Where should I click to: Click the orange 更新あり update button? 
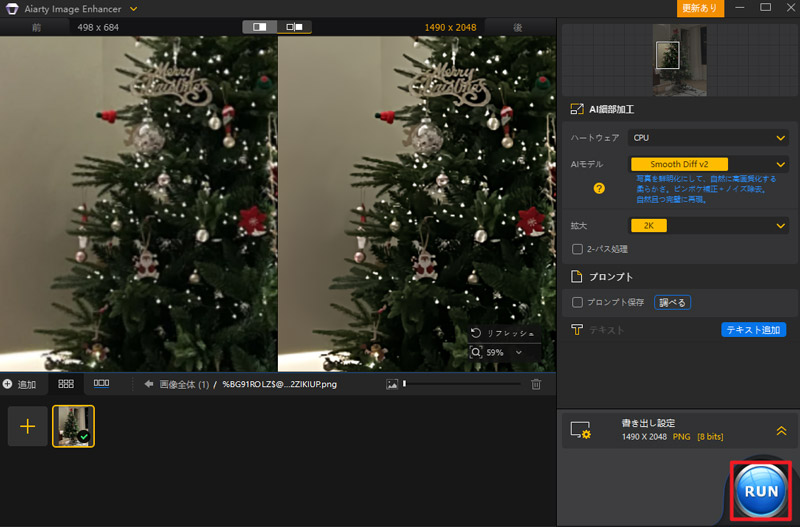(699, 8)
